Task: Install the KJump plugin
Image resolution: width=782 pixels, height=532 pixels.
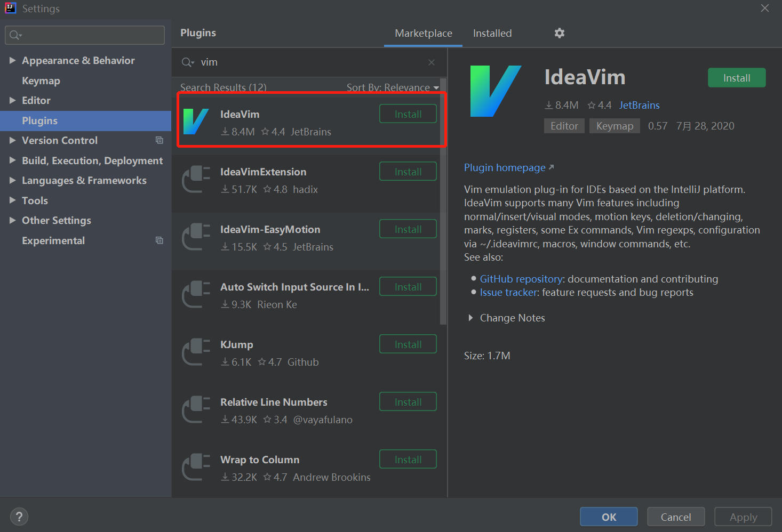Action: pos(408,344)
